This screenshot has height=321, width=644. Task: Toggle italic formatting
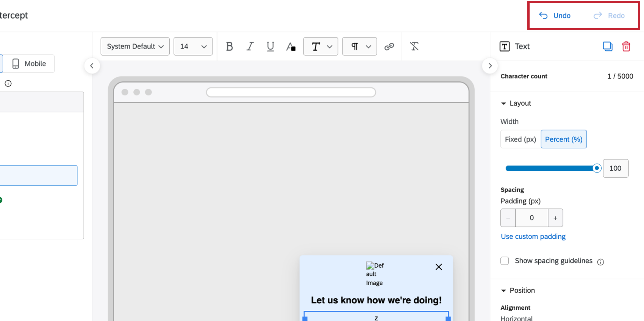(x=250, y=47)
